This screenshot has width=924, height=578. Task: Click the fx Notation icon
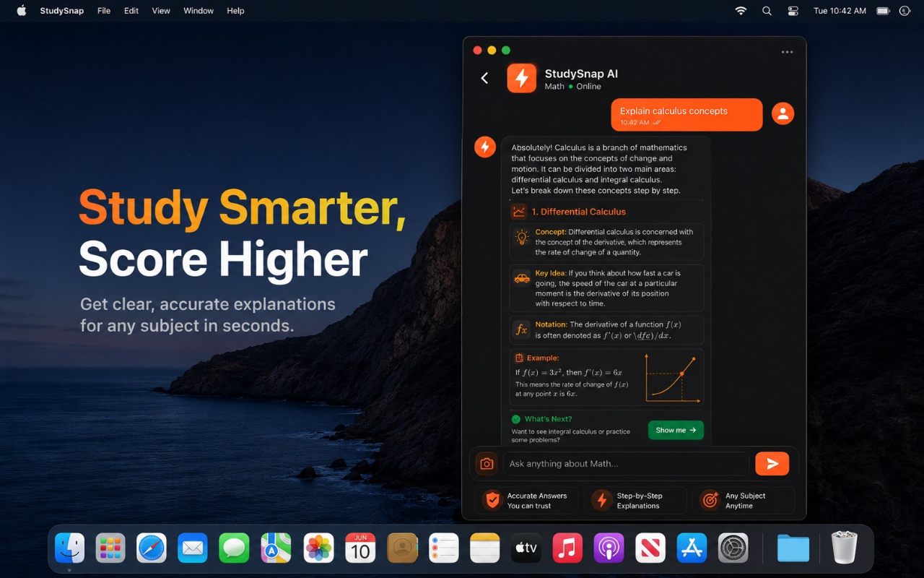521,329
